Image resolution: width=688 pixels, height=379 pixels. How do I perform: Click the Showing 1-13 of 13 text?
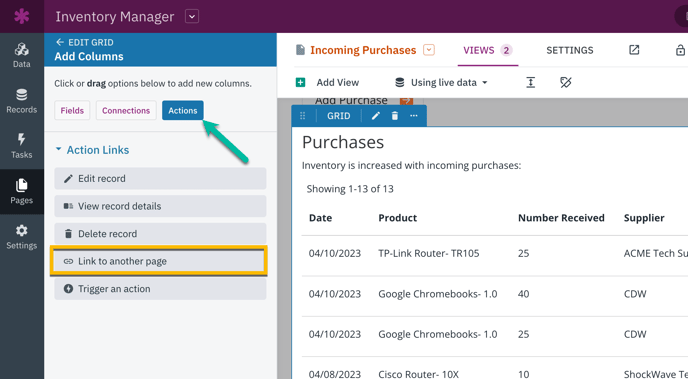click(350, 189)
